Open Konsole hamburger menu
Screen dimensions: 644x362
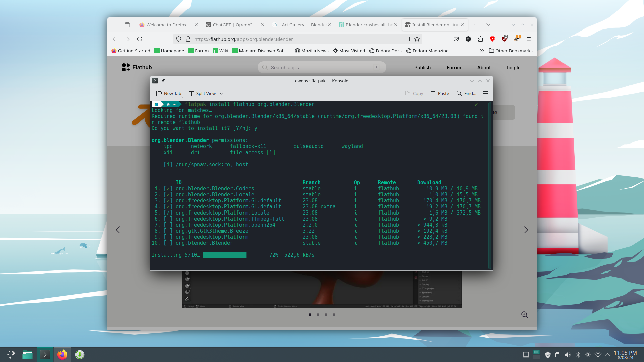click(x=485, y=93)
